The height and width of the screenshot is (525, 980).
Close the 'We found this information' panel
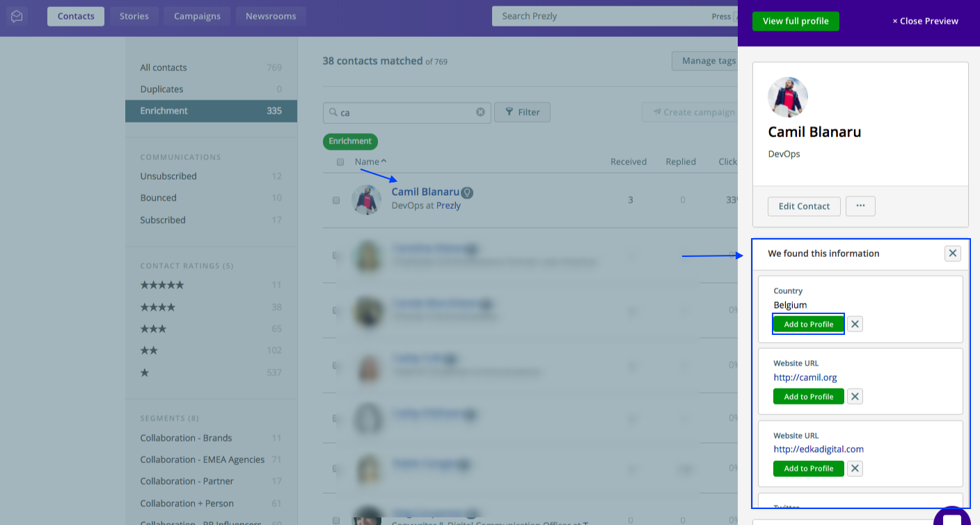tap(953, 253)
